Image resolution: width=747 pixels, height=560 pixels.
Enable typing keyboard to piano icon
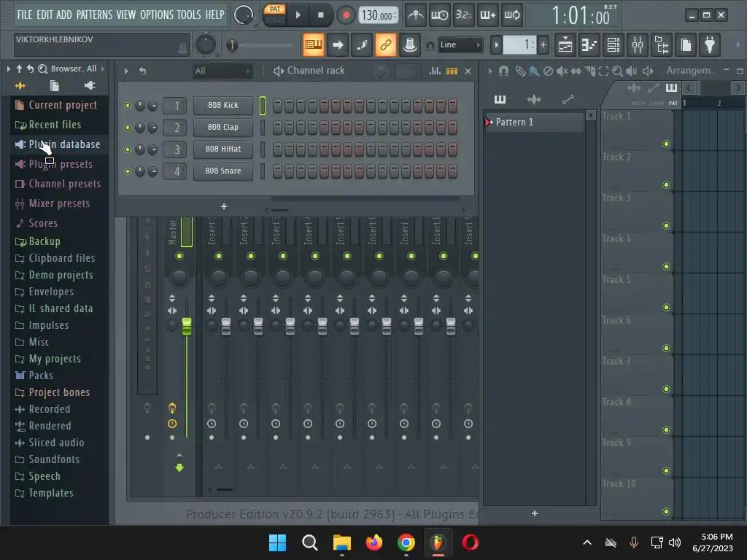(313, 45)
